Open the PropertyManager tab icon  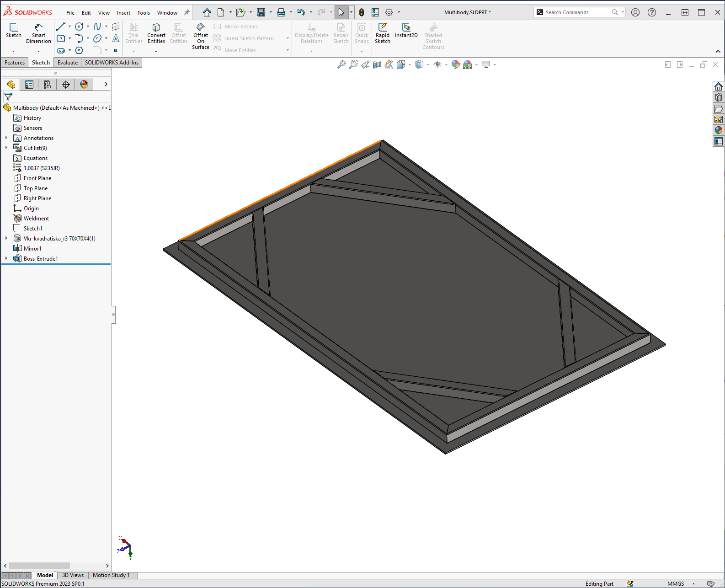(x=29, y=85)
